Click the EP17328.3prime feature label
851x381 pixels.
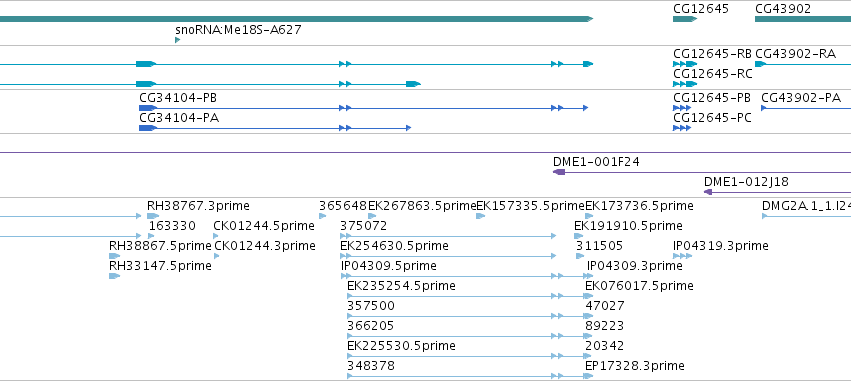click(x=634, y=366)
